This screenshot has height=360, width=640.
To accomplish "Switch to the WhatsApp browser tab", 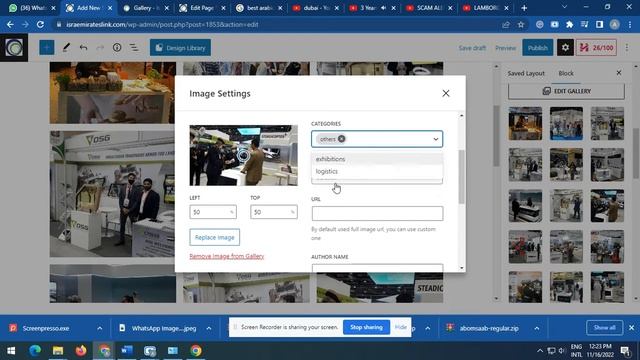I will pos(31,8).
